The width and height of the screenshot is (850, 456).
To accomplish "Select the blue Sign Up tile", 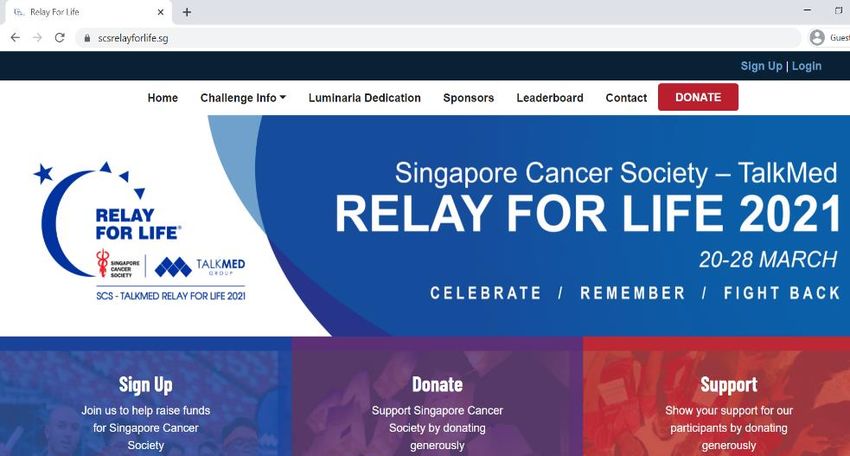I will tap(146, 396).
